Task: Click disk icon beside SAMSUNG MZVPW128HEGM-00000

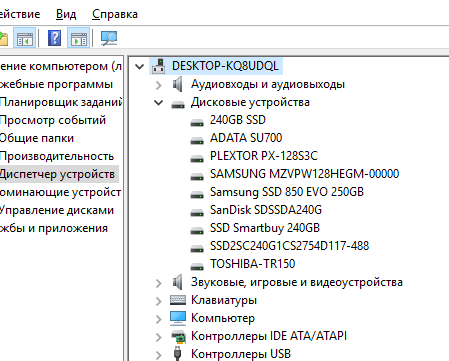Action: (197, 177)
